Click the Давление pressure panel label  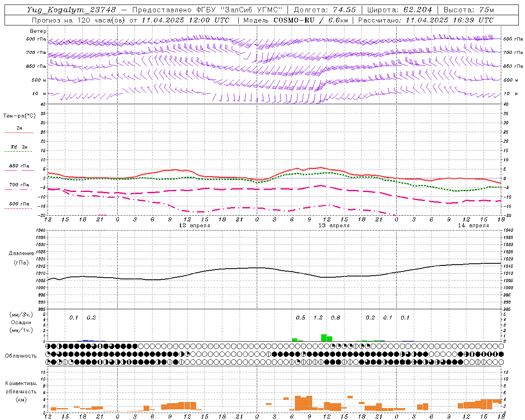coord(21,253)
